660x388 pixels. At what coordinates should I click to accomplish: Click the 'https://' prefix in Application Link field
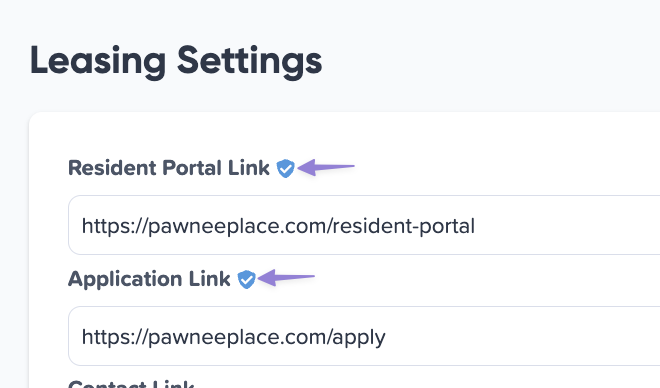point(114,337)
